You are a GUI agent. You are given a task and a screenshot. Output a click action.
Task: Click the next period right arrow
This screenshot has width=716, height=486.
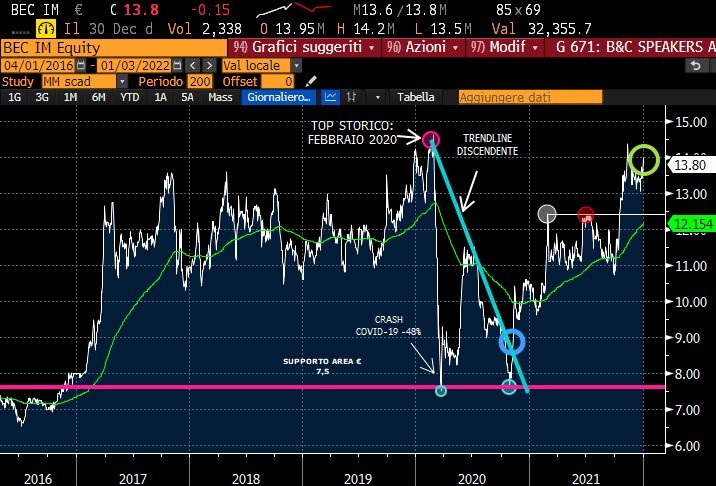(209, 65)
